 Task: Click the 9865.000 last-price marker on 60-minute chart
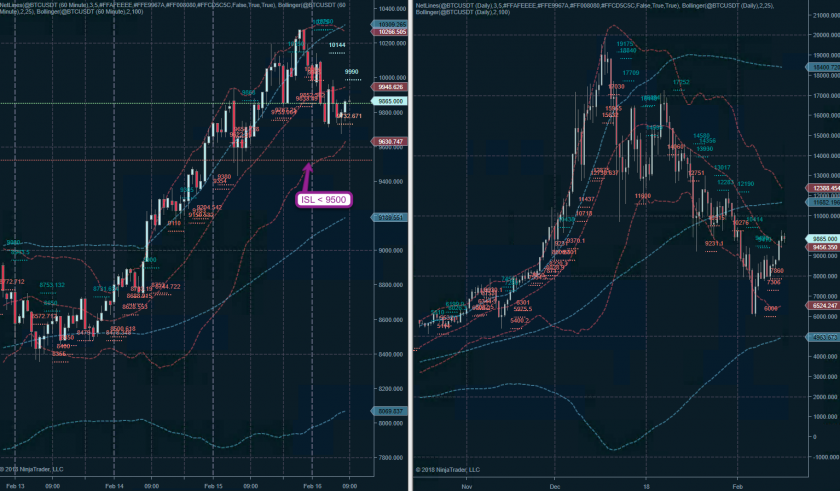[389, 101]
